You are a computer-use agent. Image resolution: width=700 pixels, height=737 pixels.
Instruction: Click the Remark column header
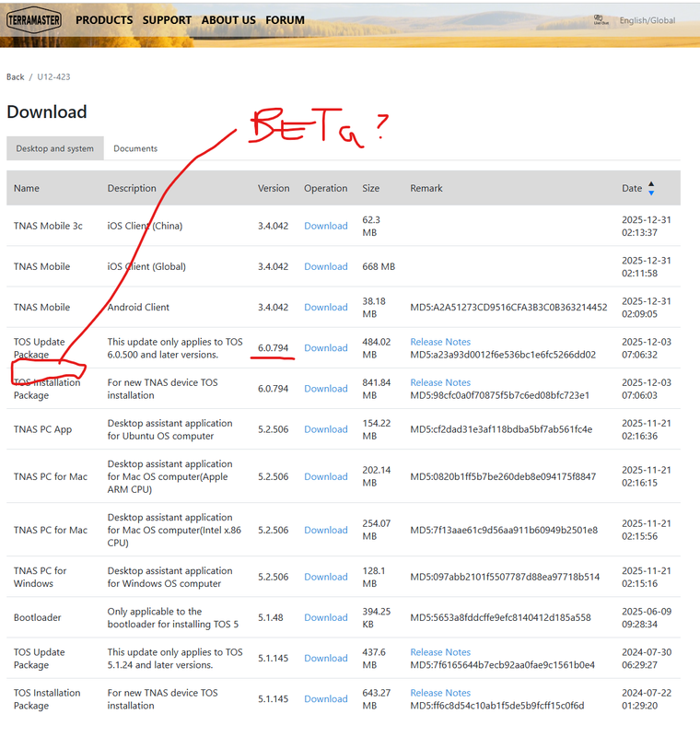(x=426, y=188)
